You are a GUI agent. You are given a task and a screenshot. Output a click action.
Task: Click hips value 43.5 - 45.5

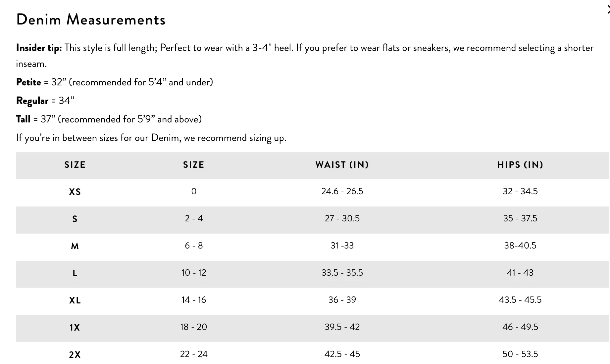tap(520, 300)
